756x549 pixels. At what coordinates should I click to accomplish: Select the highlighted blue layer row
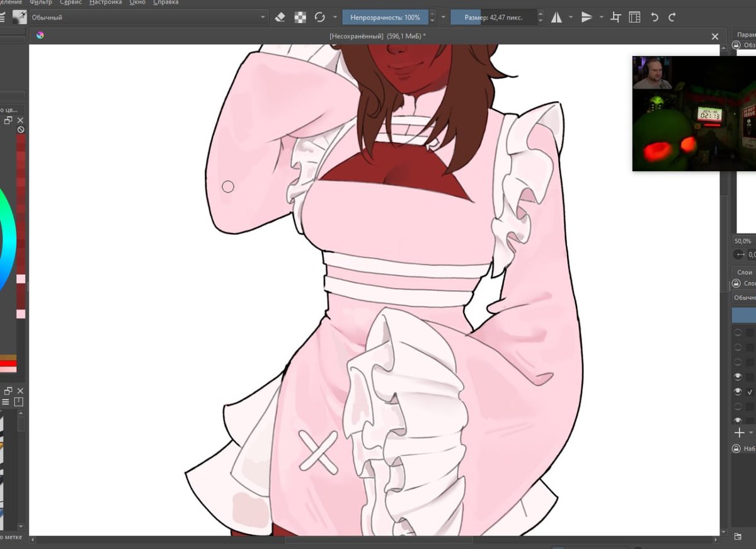744,315
